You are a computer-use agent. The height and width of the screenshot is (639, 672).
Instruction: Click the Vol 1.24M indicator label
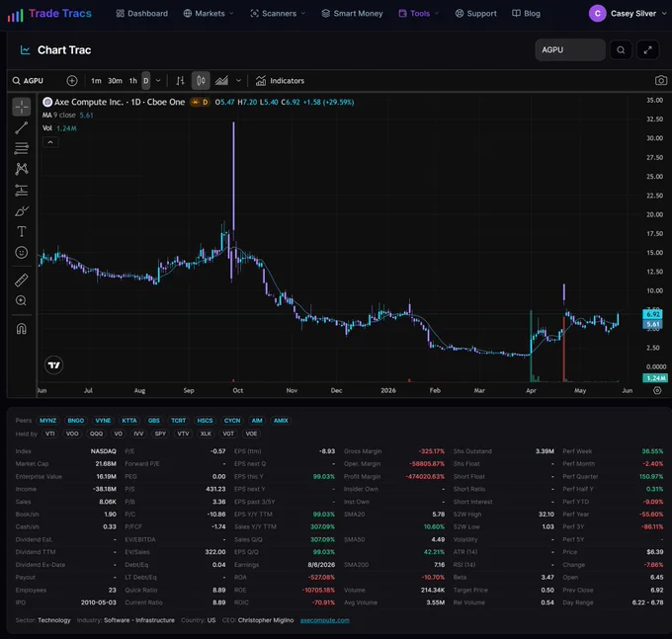pos(59,128)
